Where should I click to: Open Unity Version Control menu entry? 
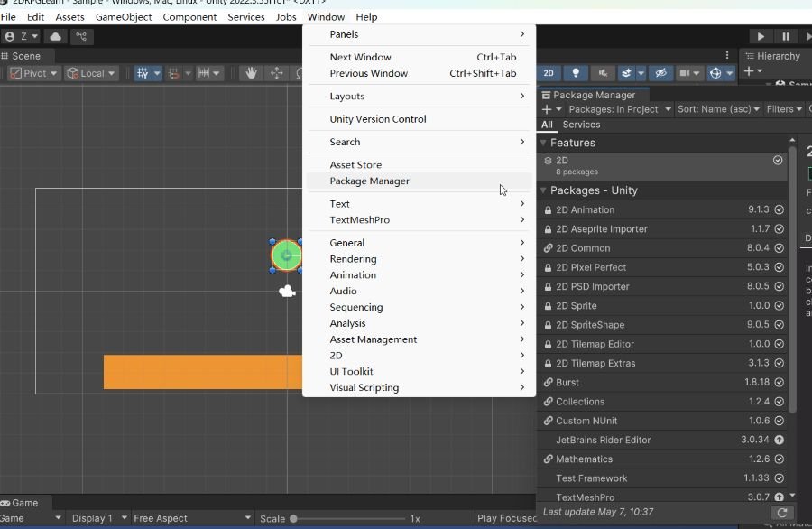point(419,119)
